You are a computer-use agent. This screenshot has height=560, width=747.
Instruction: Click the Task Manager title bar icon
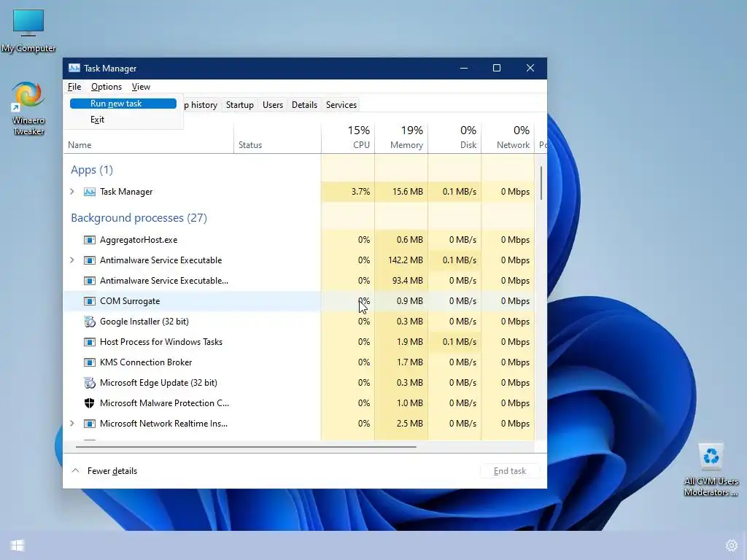(x=74, y=68)
